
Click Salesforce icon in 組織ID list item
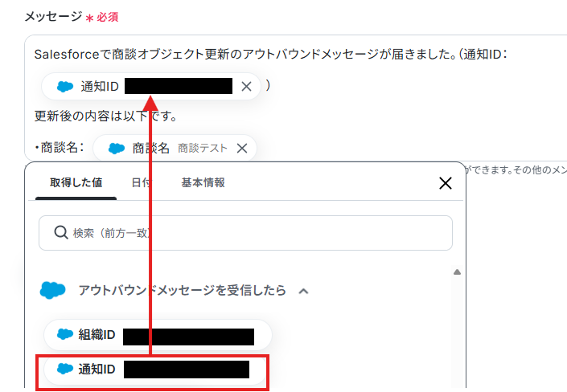65,334
